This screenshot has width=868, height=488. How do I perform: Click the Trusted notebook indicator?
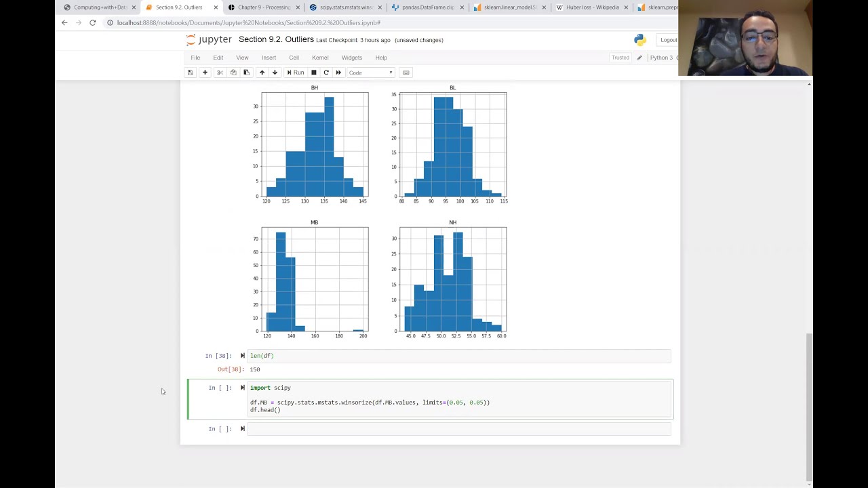[620, 58]
